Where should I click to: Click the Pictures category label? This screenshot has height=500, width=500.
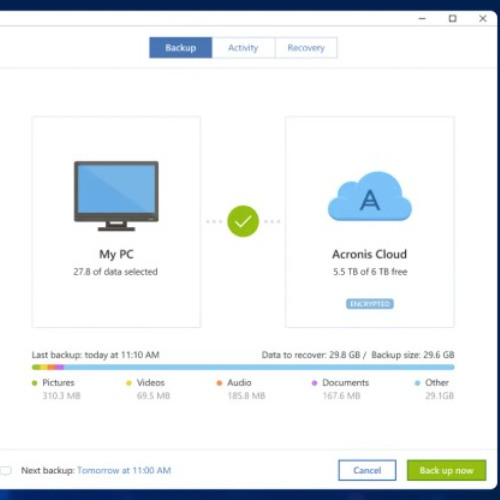pos(58,383)
